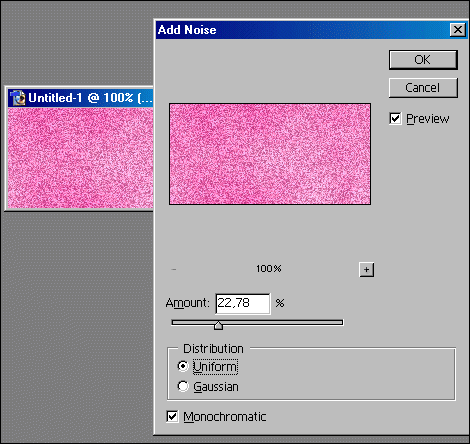The image size is (470, 444).
Task: Click the Untitled-1 window title bar
Action: [x=80, y=98]
